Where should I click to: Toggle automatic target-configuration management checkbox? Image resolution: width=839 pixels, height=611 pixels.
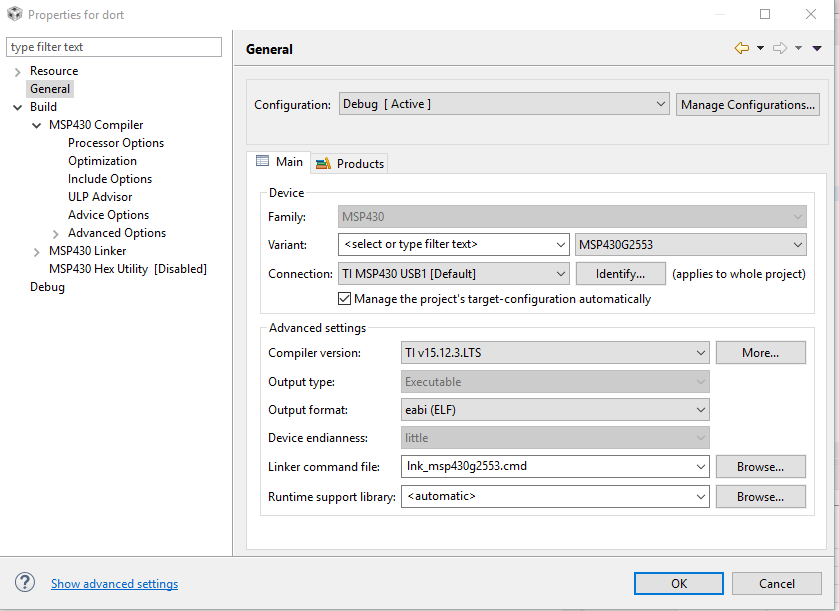pos(345,299)
